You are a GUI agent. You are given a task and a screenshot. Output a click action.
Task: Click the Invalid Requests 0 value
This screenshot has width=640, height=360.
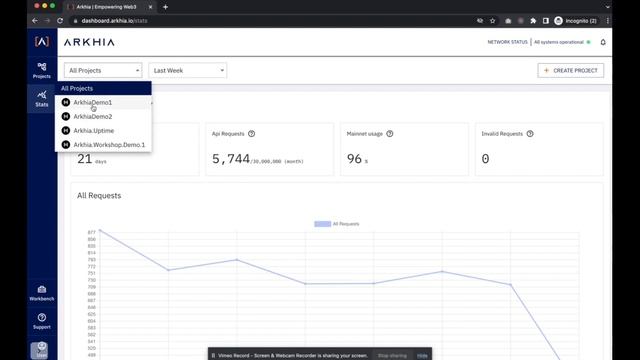coord(485,158)
